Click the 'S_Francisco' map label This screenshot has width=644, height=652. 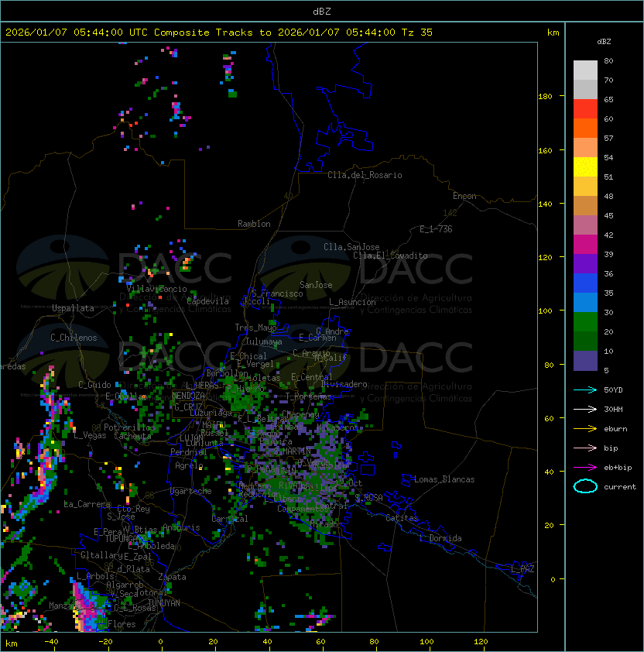277,293
